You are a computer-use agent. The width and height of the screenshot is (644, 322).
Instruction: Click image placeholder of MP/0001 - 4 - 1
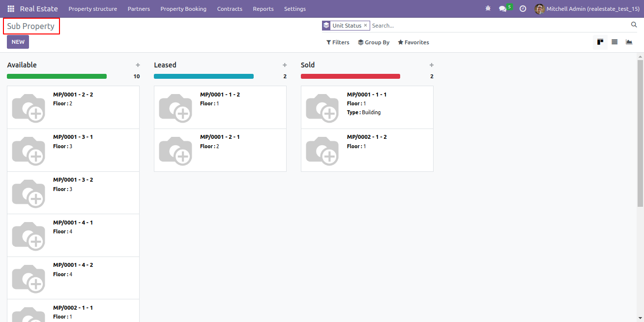[29, 235]
